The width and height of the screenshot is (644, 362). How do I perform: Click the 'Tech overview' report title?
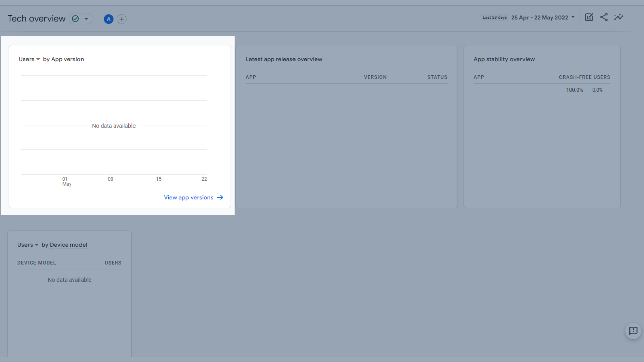coord(37,19)
